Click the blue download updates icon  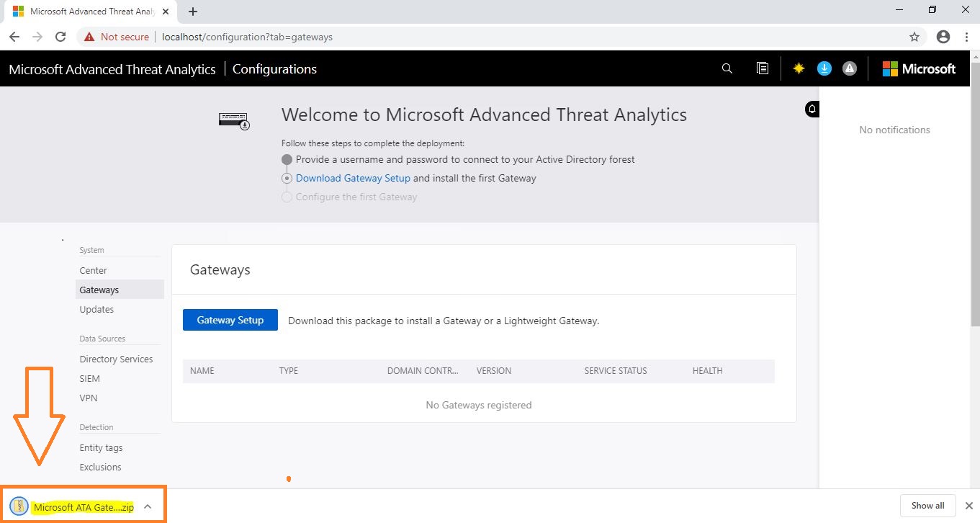tap(824, 68)
